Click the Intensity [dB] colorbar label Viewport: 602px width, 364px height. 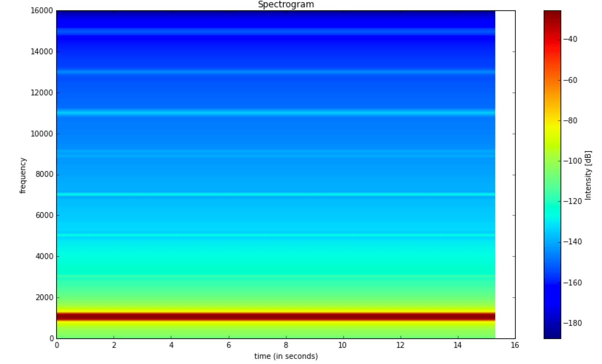(x=587, y=174)
